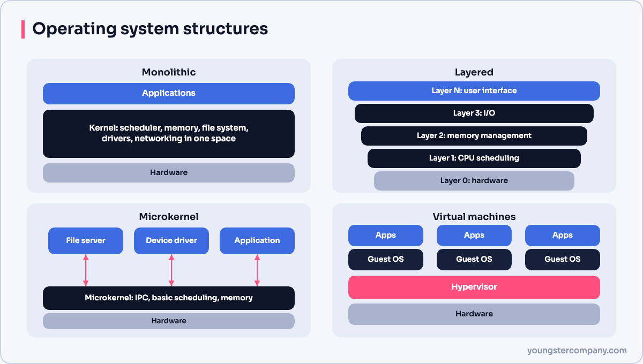Viewport: 643px width, 364px height.
Task: Select the "Microkernel" panel heading
Action: (x=169, y=217)
